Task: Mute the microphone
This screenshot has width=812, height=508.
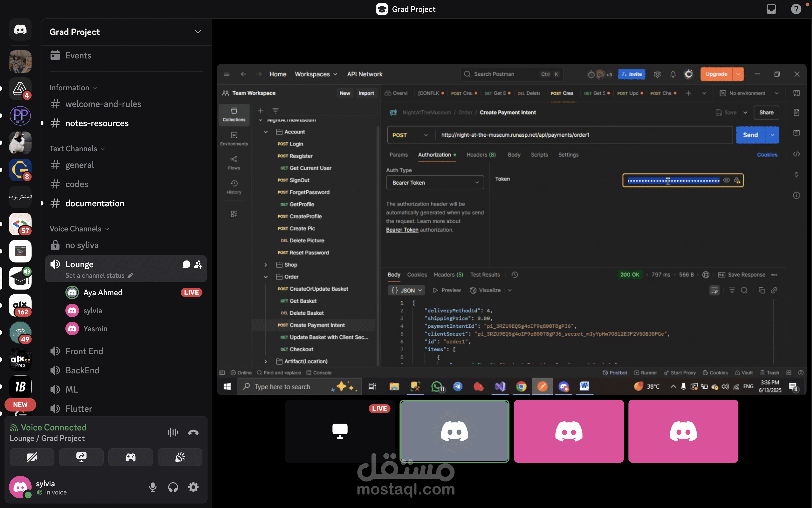Action: click(153, 487)
